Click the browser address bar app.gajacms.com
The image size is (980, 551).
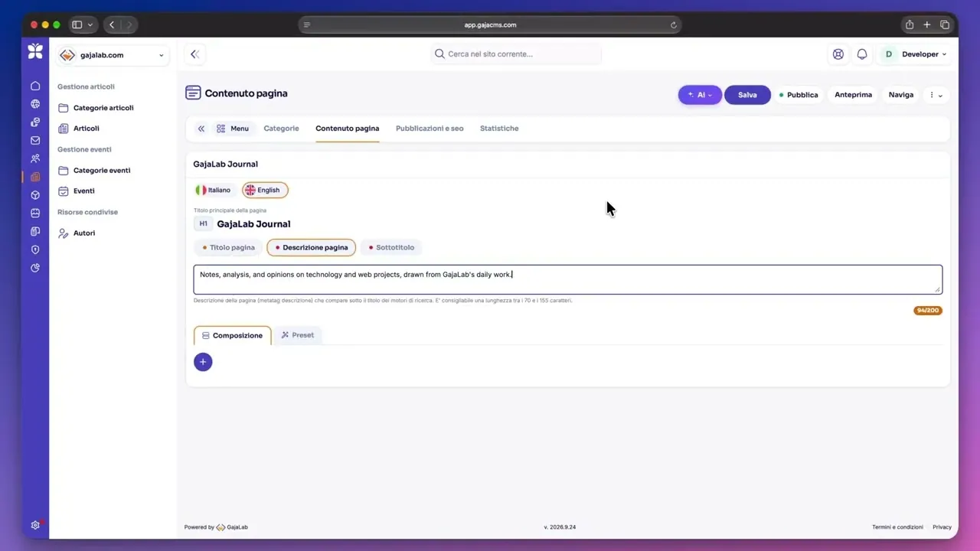pyautogui.click(x=490, y=24)
